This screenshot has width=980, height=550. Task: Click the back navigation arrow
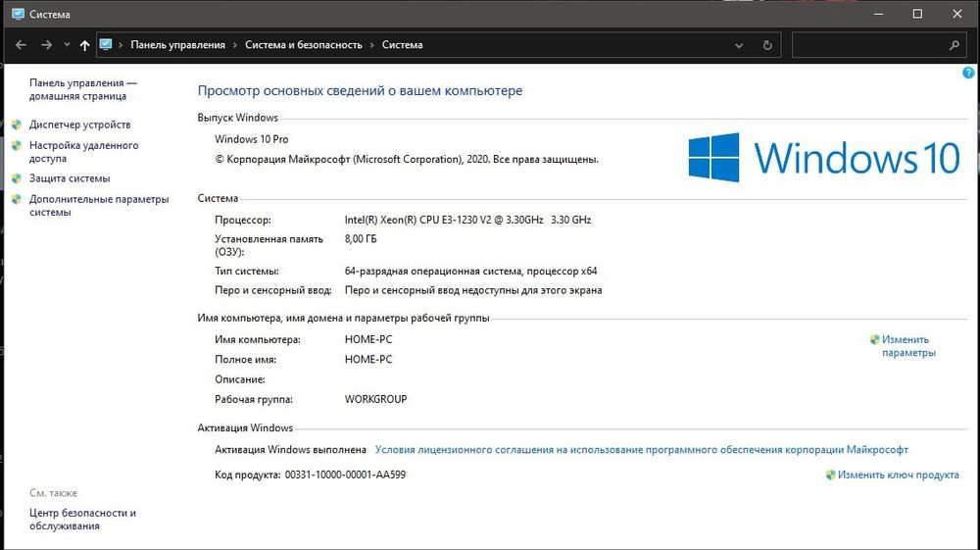[21, 45]
